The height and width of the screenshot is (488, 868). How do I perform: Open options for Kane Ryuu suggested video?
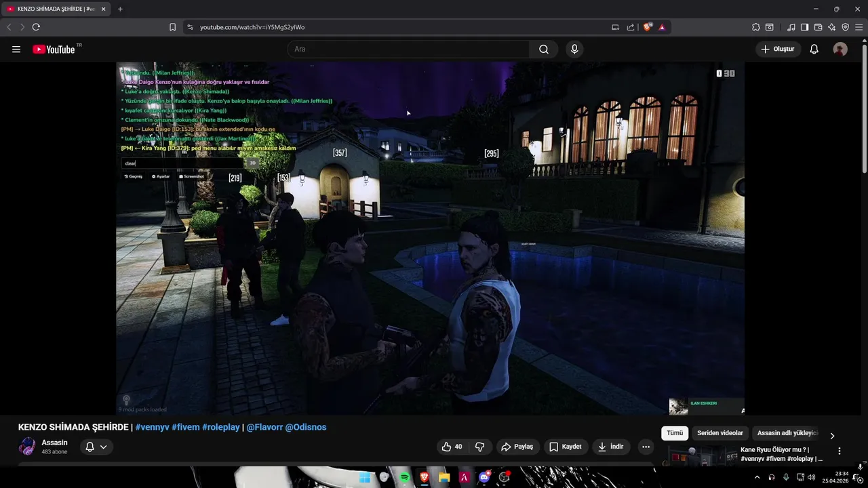(x=840, y=451)
